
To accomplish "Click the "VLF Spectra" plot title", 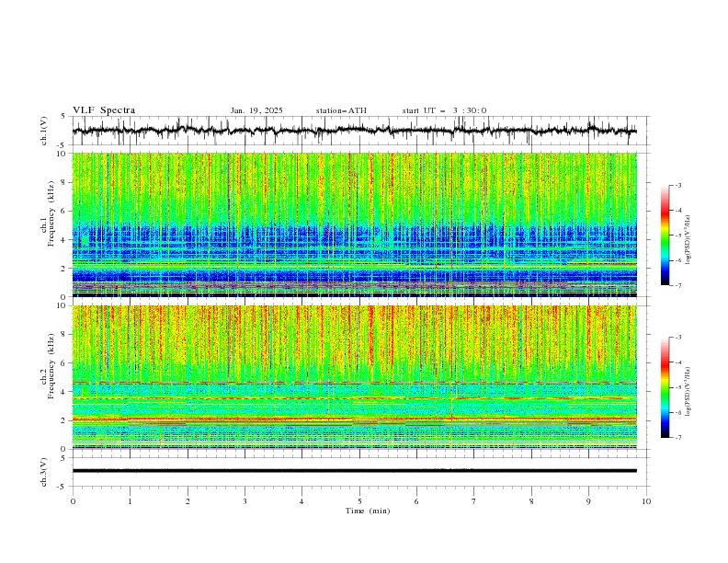I will (x=104, y=110).
